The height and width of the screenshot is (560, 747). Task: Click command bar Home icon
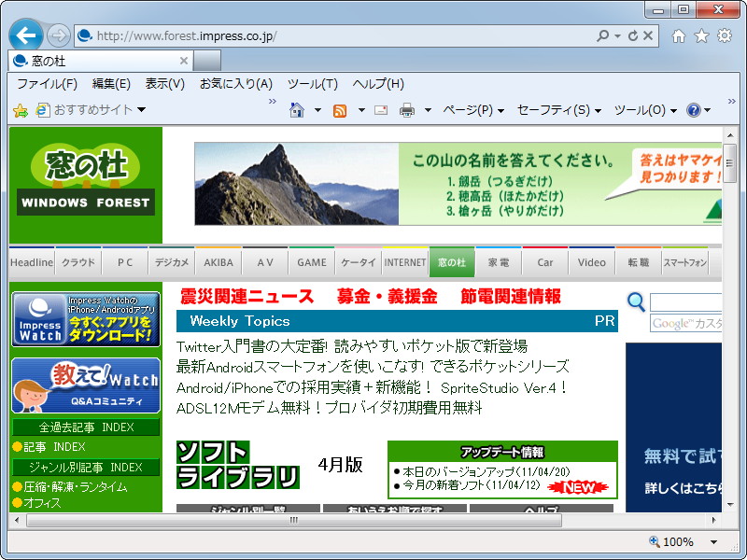pos(296,110)
